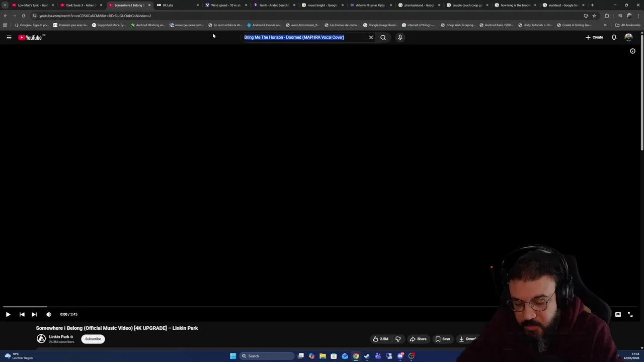The height and width of the screenshot is (362, 644).
Task: Open the account avatar menu
Action: tap(628, 37)
